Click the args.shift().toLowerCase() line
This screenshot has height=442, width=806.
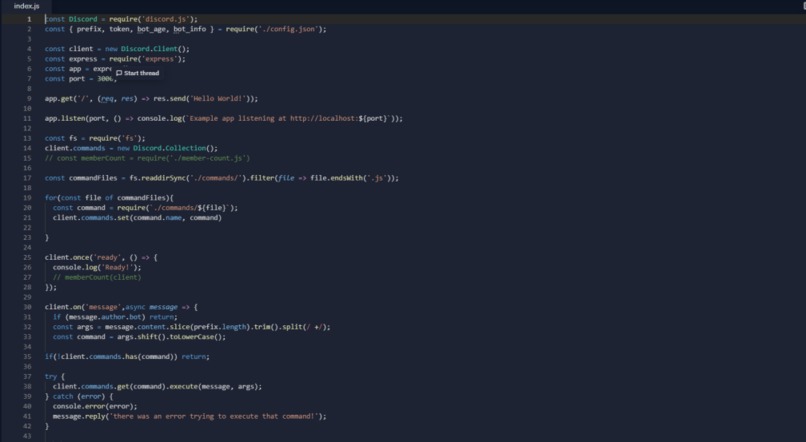139,337
